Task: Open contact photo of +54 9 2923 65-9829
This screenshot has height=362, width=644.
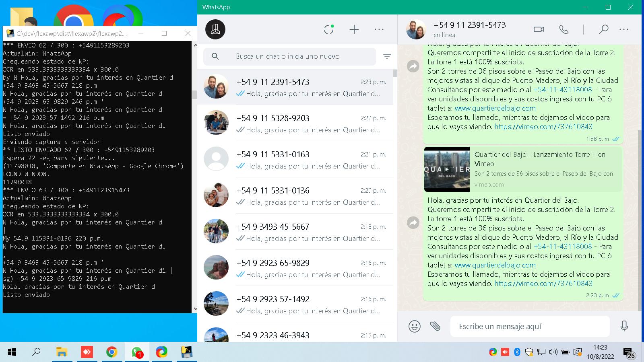Action: point(216,267)
